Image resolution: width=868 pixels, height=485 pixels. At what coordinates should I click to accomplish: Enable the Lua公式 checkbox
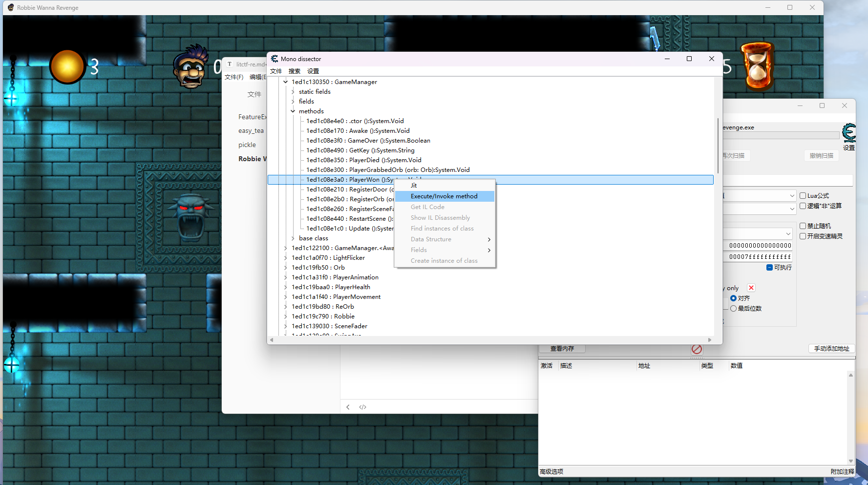(x=803, y=196)
